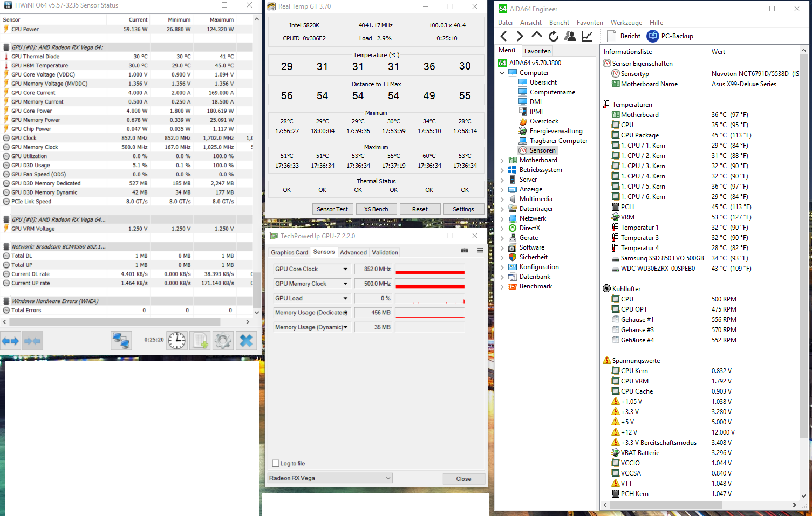Select Overclock item in AIDA64 tree
The width and height of the screenshot is (812, 516).
click(544, 121)
